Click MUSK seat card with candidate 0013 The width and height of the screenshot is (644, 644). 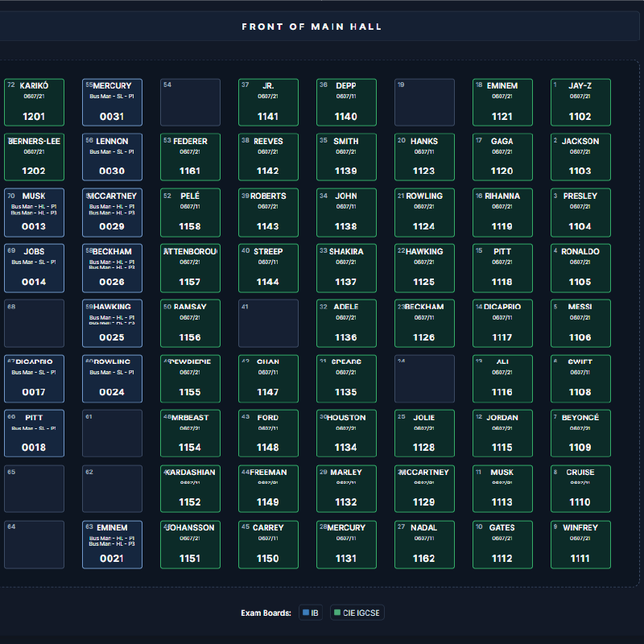tap(34, 213)
